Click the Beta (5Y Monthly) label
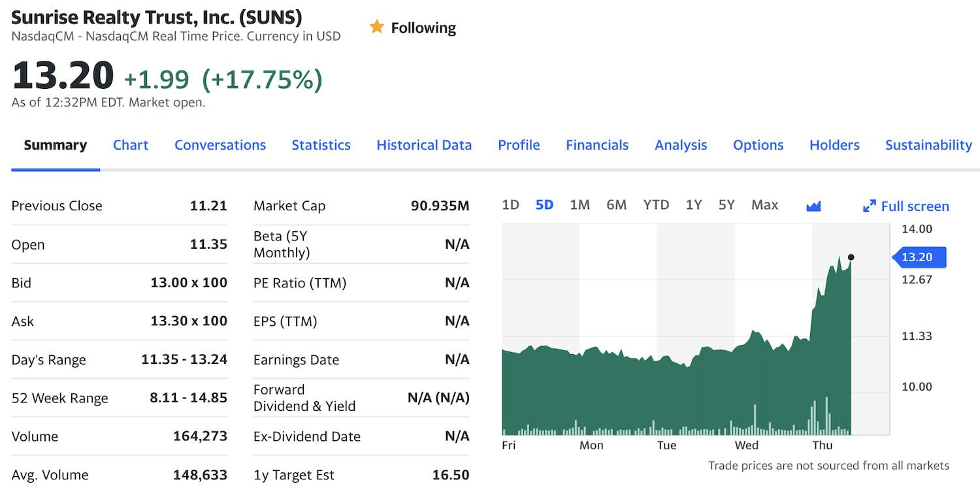Screen dimensions: 980x501 pos(282,244)
